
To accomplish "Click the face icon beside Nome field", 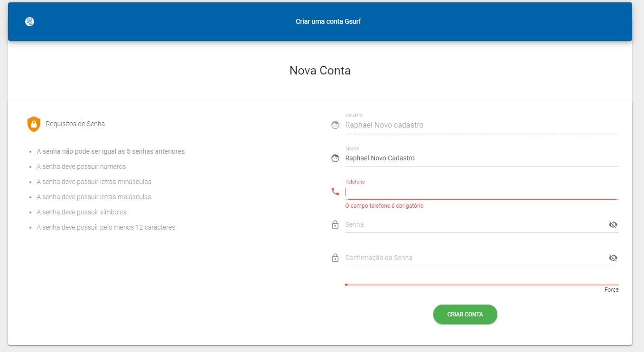I will 335,158.
